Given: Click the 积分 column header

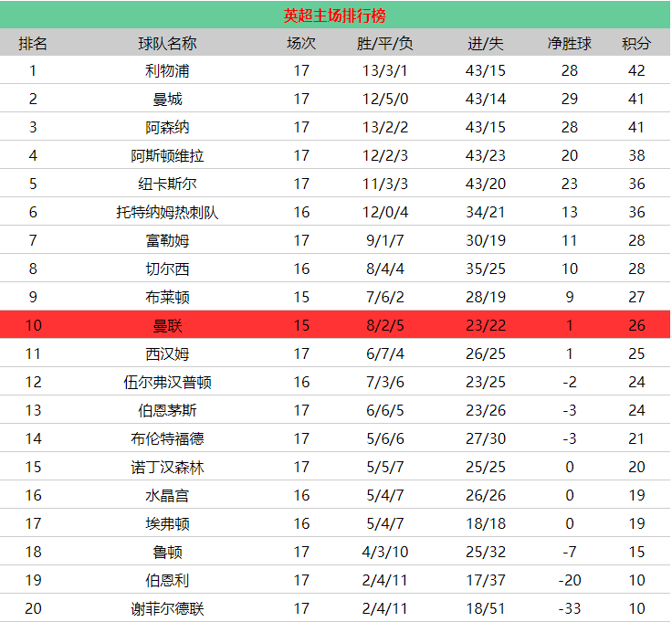Looking at the screenshot, I should point(636,43).
